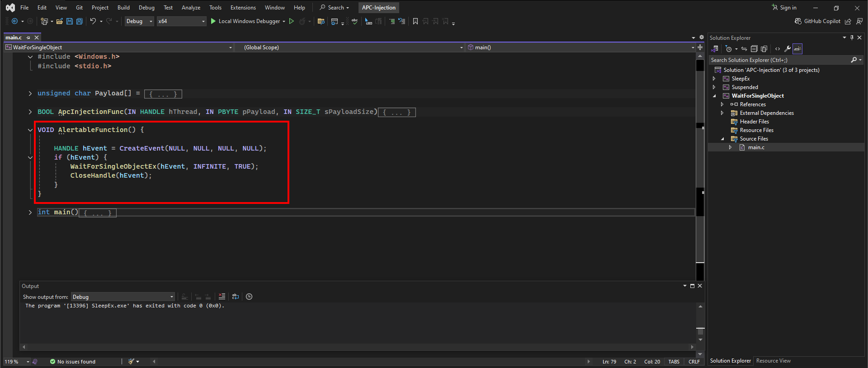Click No issues found status indicator

tap(73, 362)
